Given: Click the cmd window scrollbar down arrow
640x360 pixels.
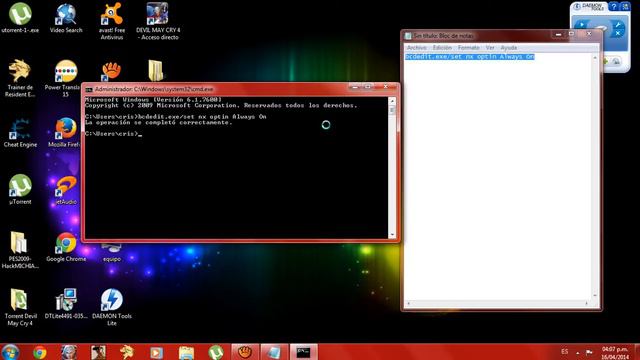Looking at the screenshot, I should pos(392,235).
